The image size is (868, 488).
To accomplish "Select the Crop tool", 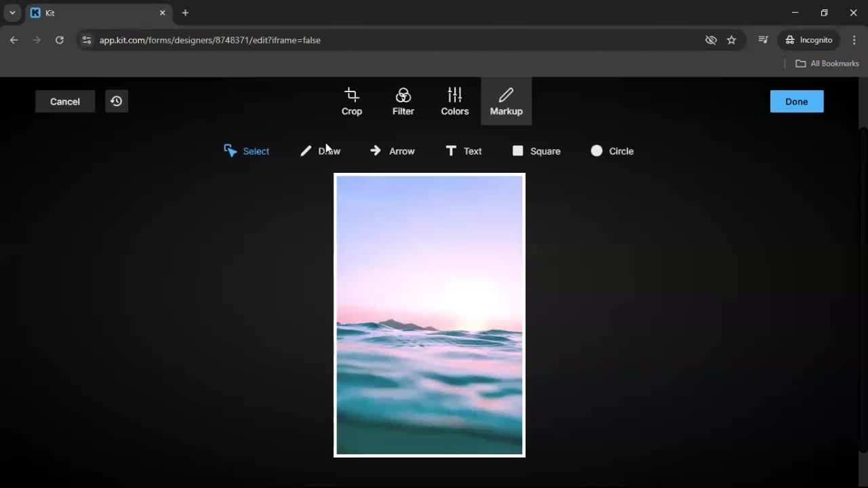I will click(x=351, y=101).
